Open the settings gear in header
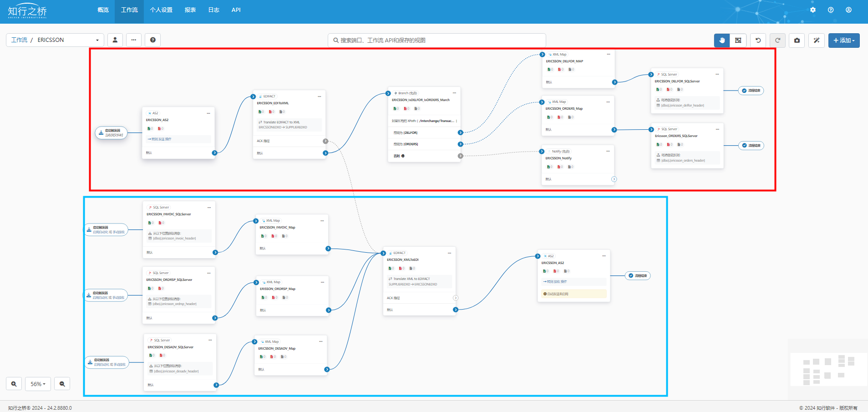Image resolution: width=868 pixels, height=412 pixels. pos(813,10)
